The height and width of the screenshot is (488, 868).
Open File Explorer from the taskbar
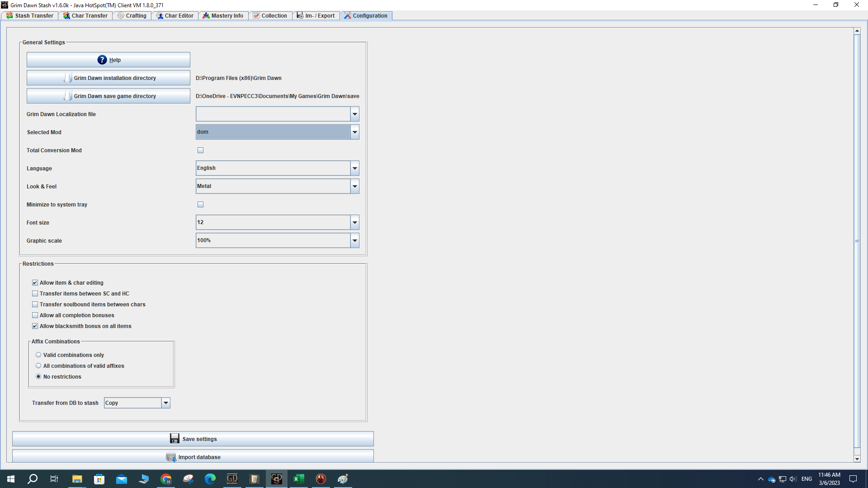pos(77,479)
